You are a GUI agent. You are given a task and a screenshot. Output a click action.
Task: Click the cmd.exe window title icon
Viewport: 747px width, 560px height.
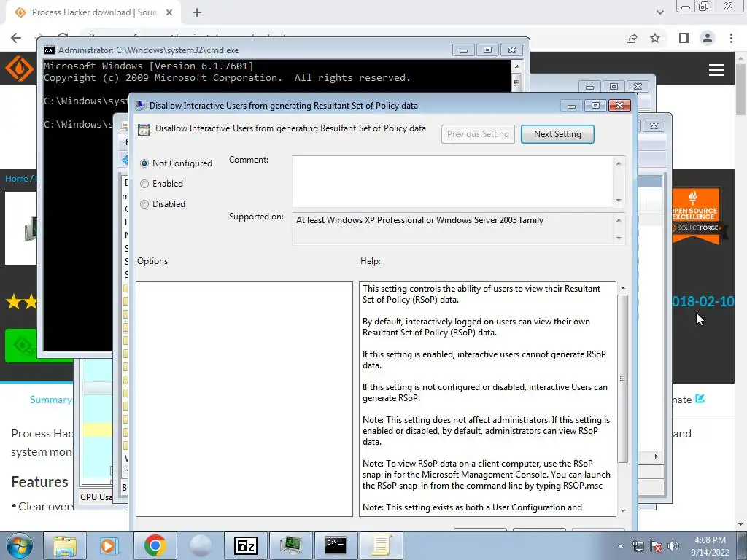point(49,50)
